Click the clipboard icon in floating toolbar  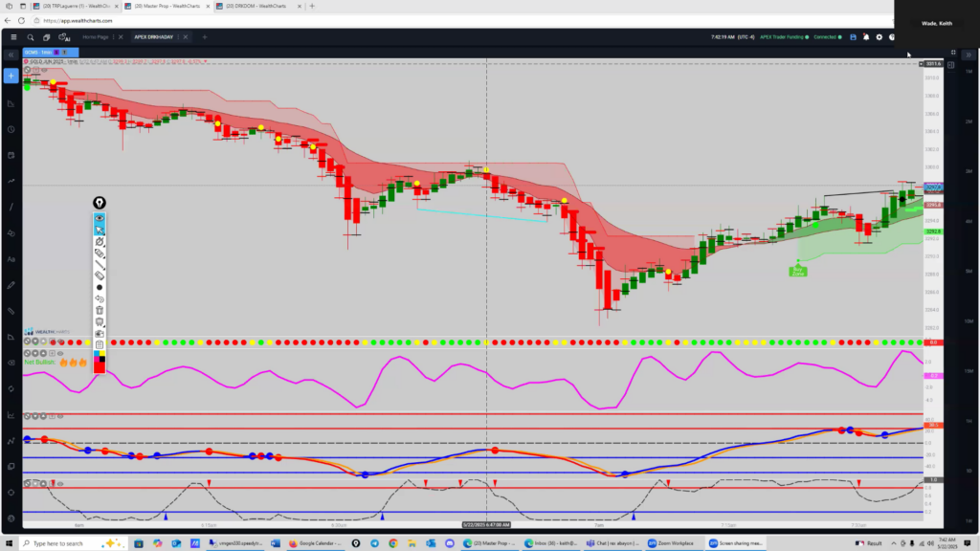(x=100, y=344)
